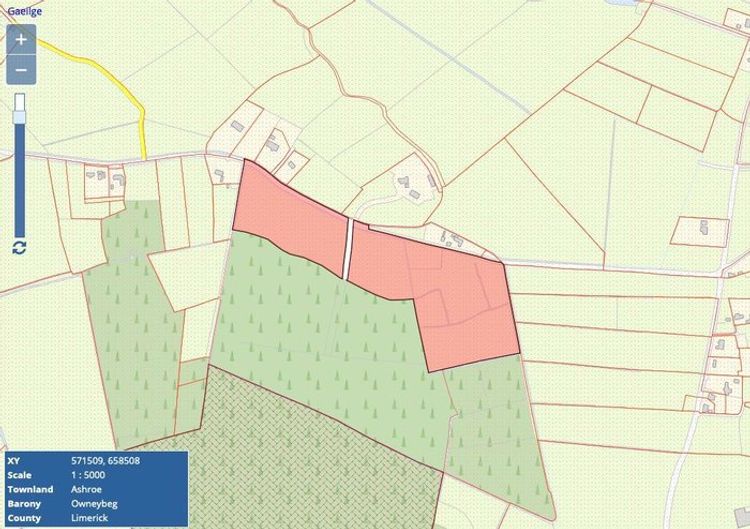750x529 pixels.
Task: Click the Scale value 1 : 5000
Action: 88,475
